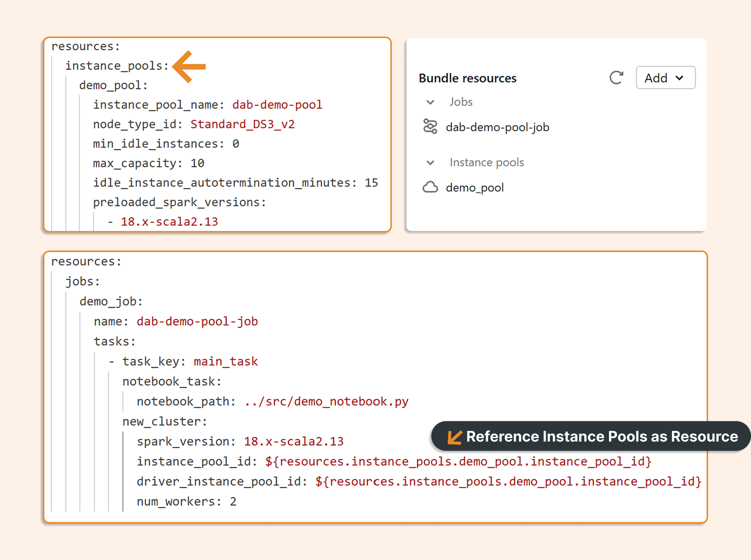Open the Add dropdown button
Image resolution: width=751 pixels, height=560 pixels.
tap(666, 78)
